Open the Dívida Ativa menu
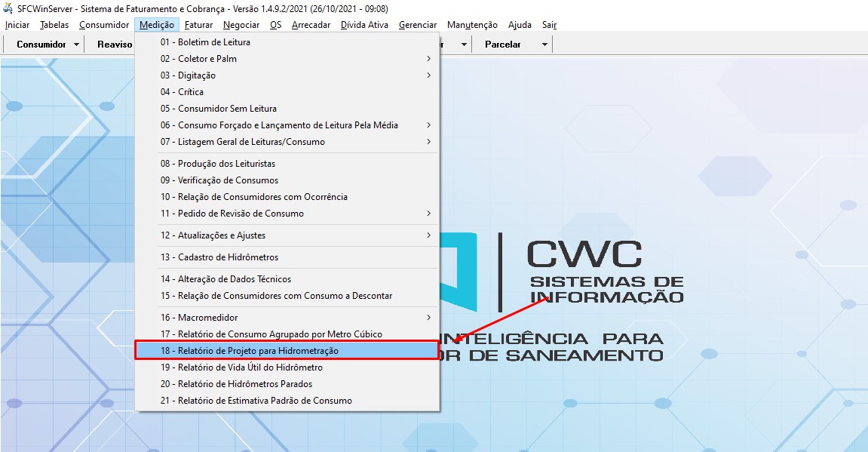The image size is (868, 452). 364,25
